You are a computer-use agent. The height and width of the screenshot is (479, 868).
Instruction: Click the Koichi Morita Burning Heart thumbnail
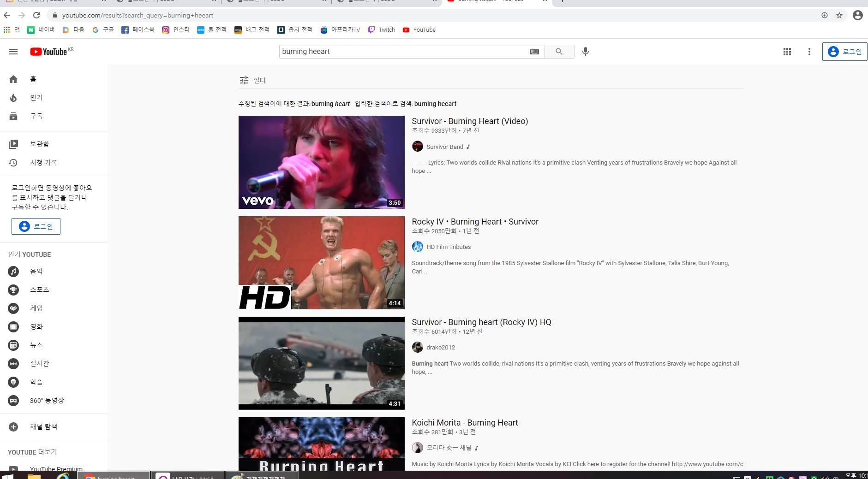click(321, 444)
